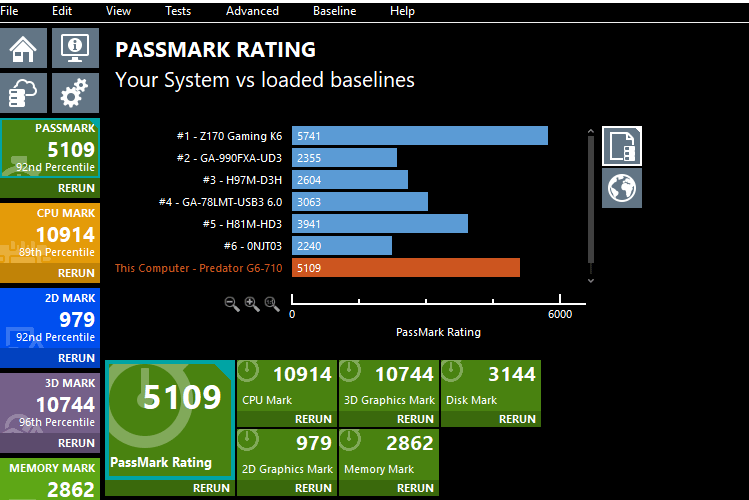Select the PASSMARK 5109 sidebar tile
Screen dimensions: 749x500
point(50,148)
